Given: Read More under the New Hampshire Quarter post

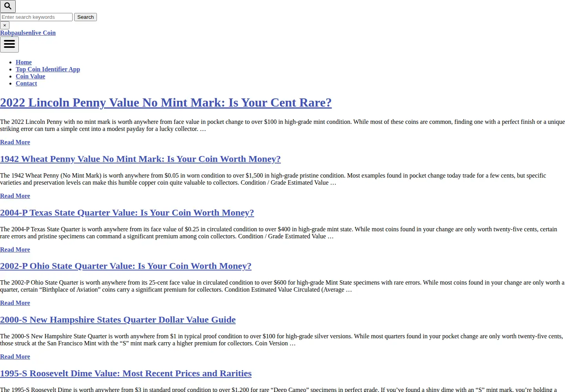Looking at the screenshot, I should pos(15,357).
